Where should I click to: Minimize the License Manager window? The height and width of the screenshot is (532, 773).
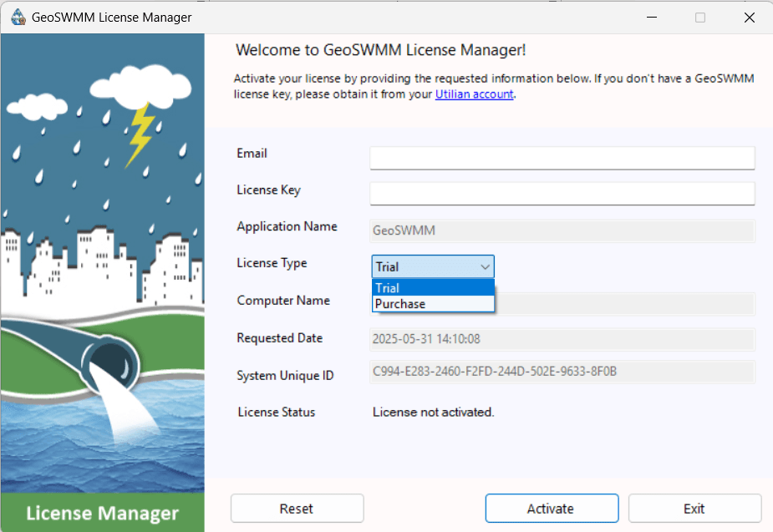pyautogui.click(x=652, y=17)
